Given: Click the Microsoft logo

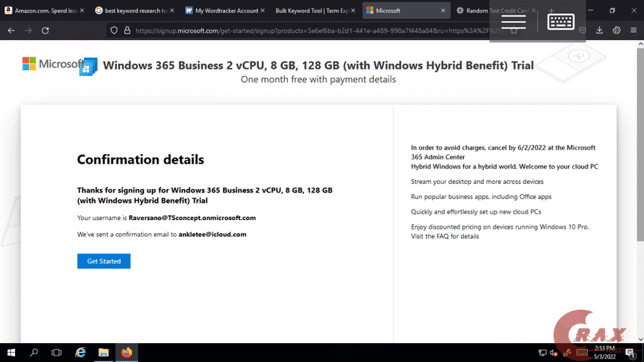Looking at the screenshot, I should tap(53, 64).
